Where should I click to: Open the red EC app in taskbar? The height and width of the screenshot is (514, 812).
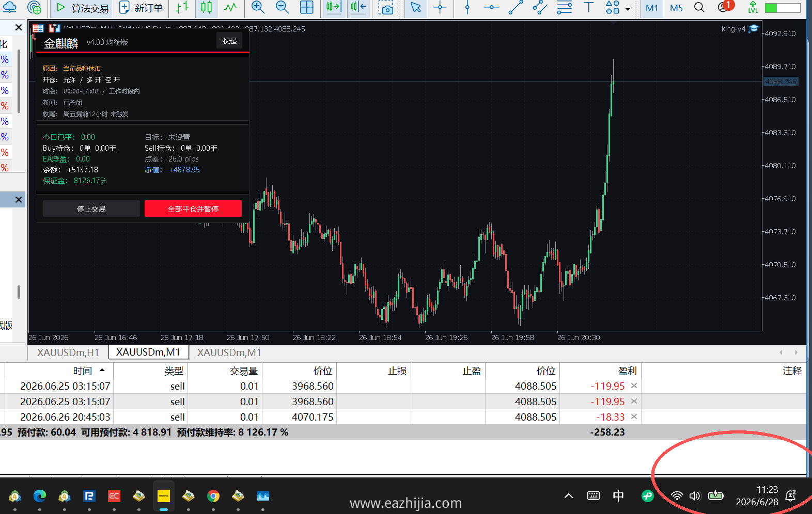(114, 496)
